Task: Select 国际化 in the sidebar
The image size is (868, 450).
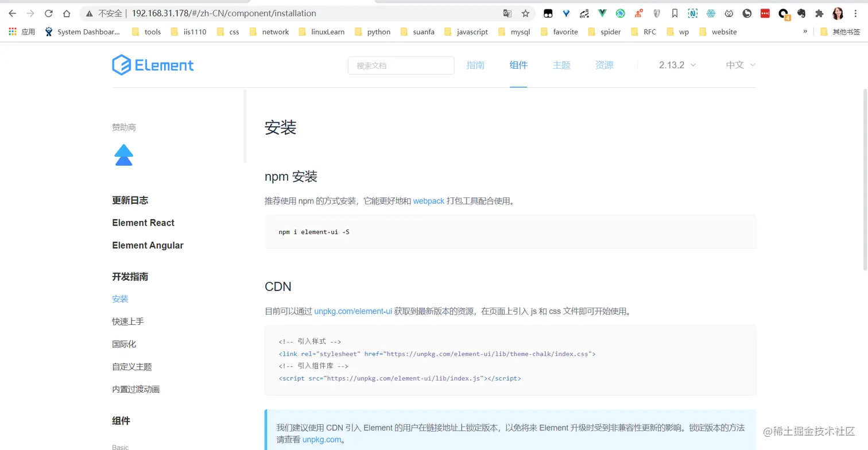Action: 124,344
